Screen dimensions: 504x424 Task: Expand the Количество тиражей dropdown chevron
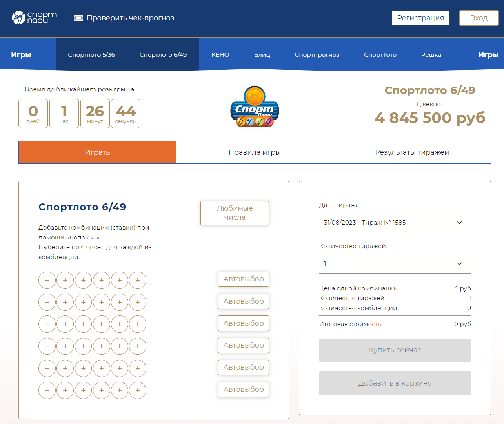pyautogui.click(x=459, y=264)
